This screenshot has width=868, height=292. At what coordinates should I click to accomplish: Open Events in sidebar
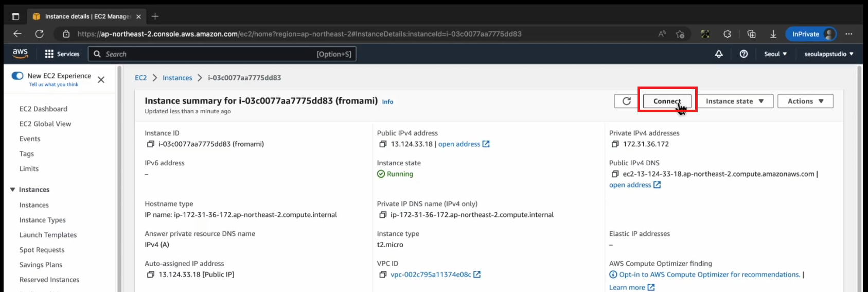[30, 139]
